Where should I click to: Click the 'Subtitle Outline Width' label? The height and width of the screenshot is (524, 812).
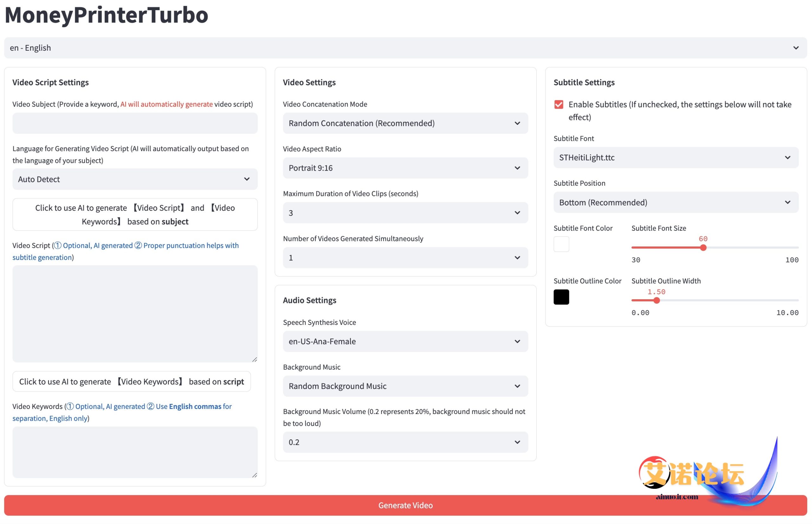click(666, 281)
